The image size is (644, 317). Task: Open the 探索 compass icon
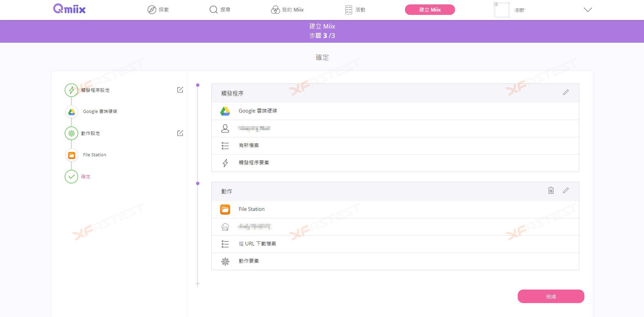tap(152, 10)
